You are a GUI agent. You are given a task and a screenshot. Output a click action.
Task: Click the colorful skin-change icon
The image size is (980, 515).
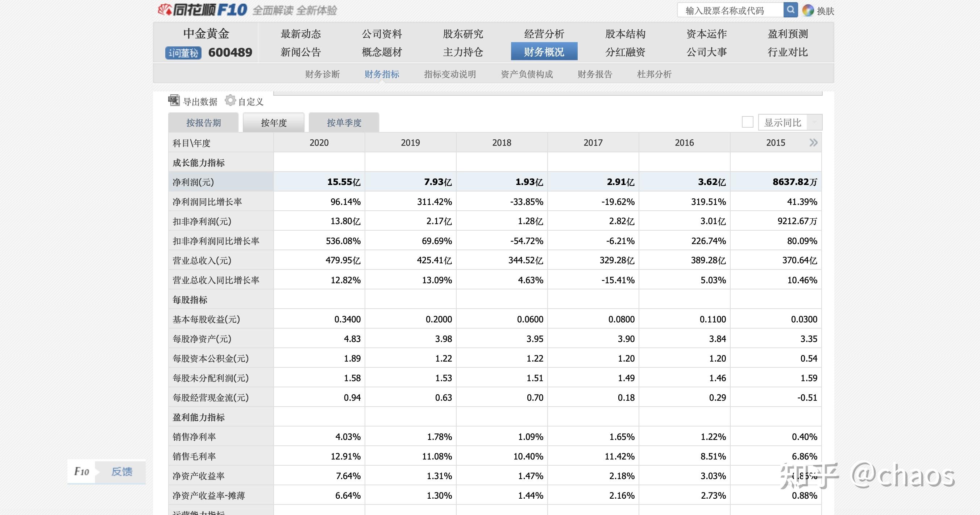(807, 10)
